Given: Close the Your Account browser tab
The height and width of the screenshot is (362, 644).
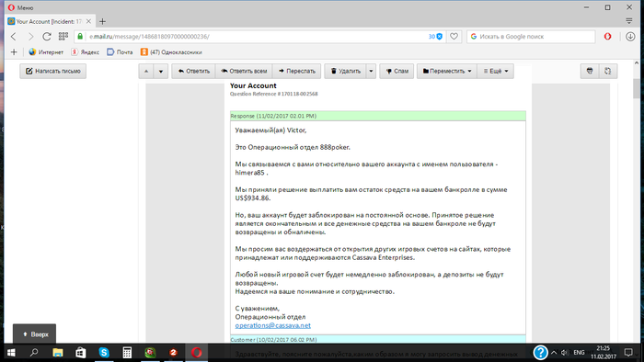Looking at the screenshot, I should (x=88, y=21).
